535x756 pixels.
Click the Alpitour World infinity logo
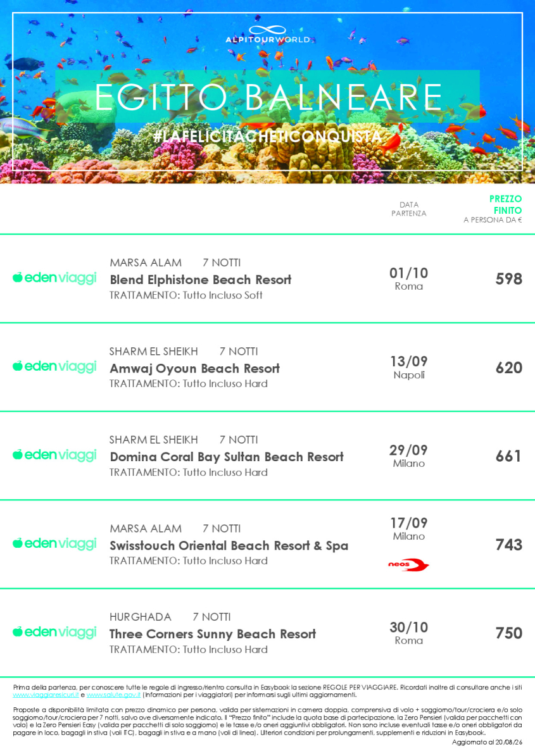point(268,34)
